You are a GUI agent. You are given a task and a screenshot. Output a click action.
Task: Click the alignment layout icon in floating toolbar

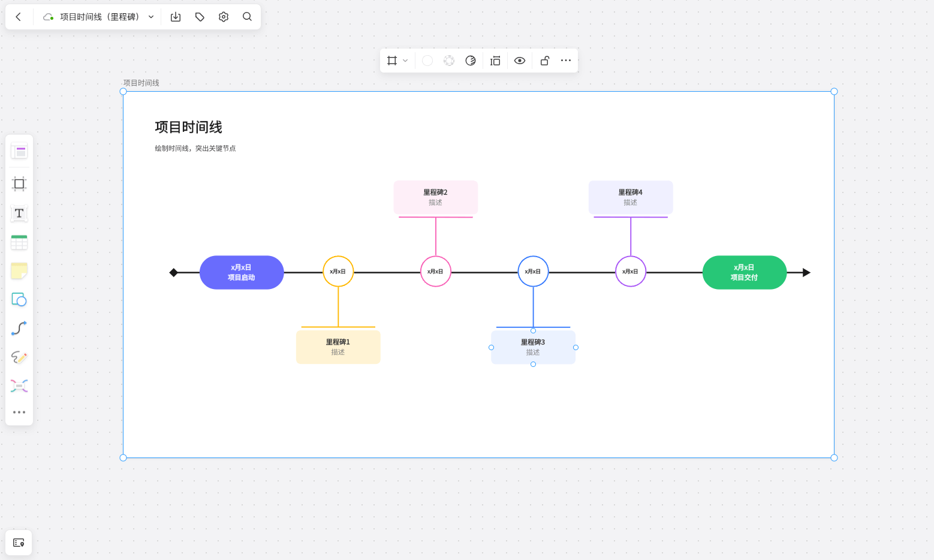[495, 61]
